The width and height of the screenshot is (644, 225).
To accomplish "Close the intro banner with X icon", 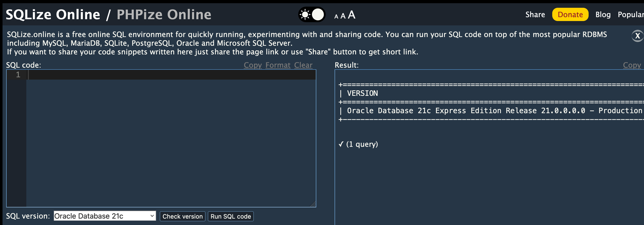I will (637, 36).
